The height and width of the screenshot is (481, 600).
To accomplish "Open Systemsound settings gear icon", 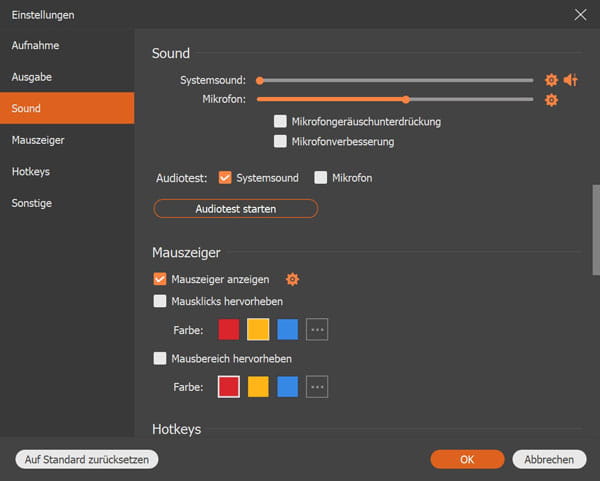I will tap(550, 80).
